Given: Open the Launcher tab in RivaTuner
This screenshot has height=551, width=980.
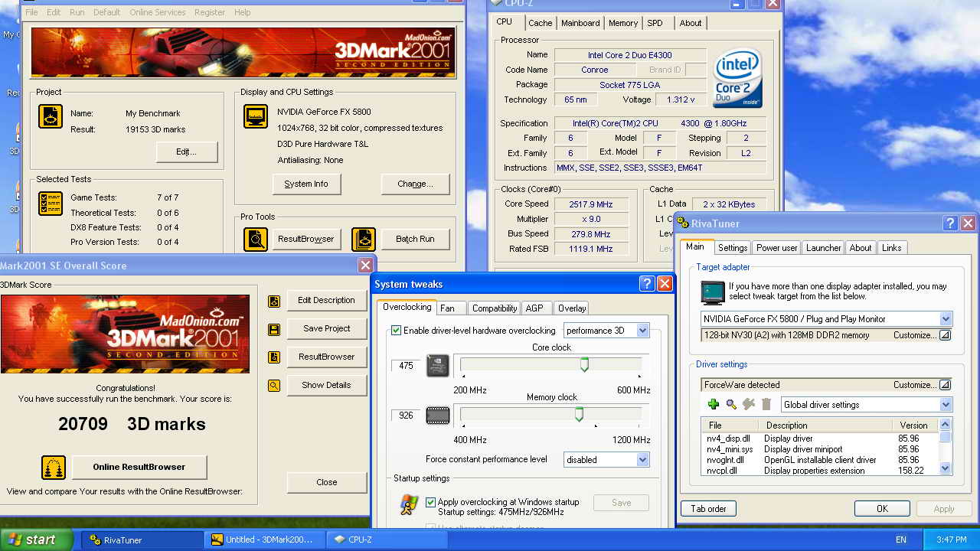Looking at the screenshot, I should (x=824, y=248).
